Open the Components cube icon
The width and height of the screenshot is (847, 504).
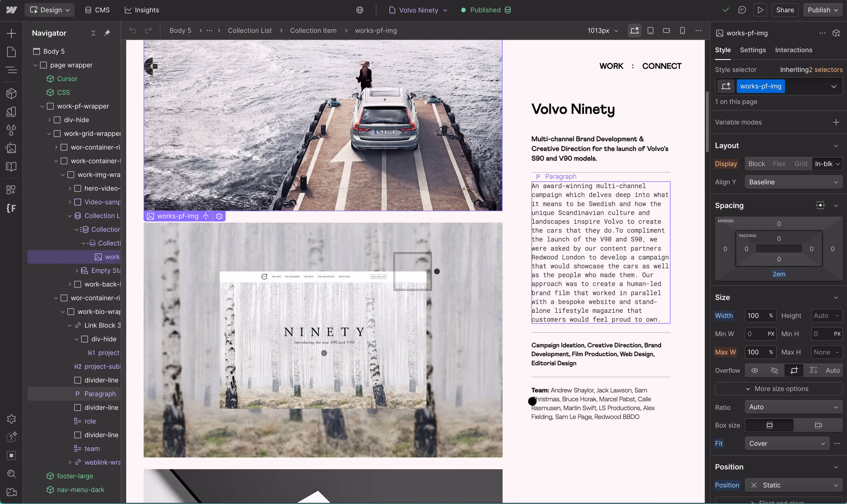[11, 93]
